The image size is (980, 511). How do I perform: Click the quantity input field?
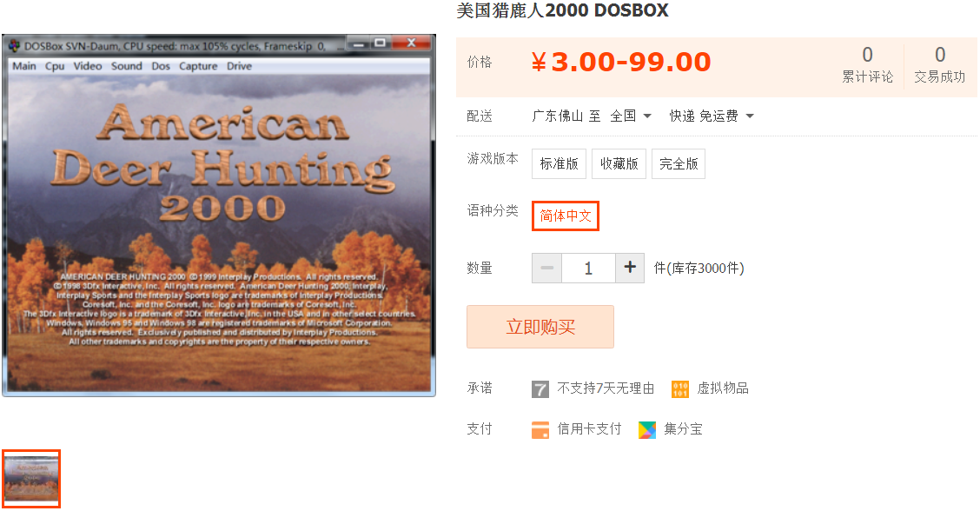pos(588,268)
